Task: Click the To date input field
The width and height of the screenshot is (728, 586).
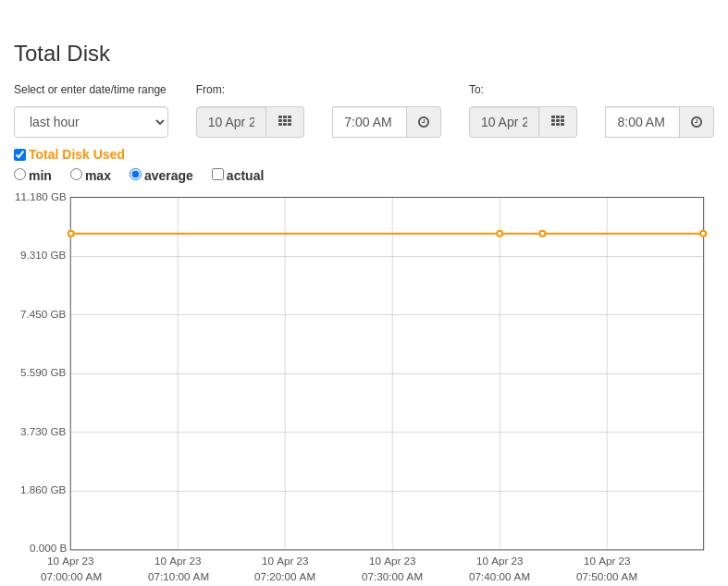Action: coord(504,122)
